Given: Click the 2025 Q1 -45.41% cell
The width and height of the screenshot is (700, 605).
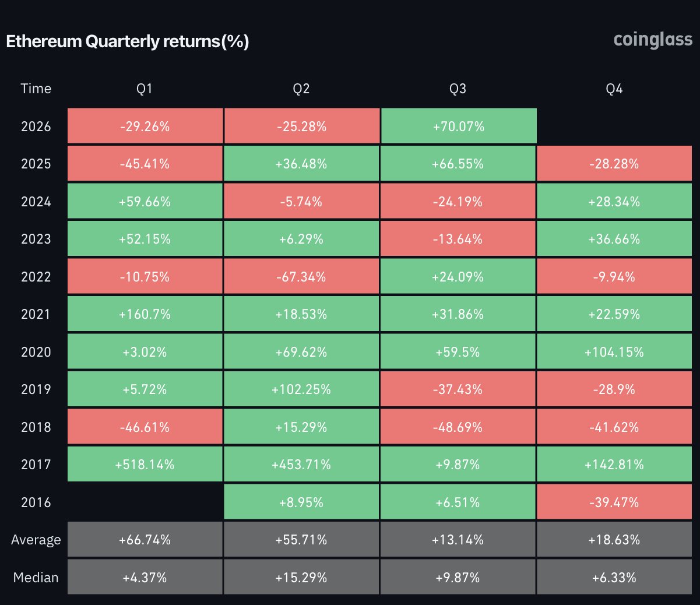Looking at the screenshot, I should (145, 164).
